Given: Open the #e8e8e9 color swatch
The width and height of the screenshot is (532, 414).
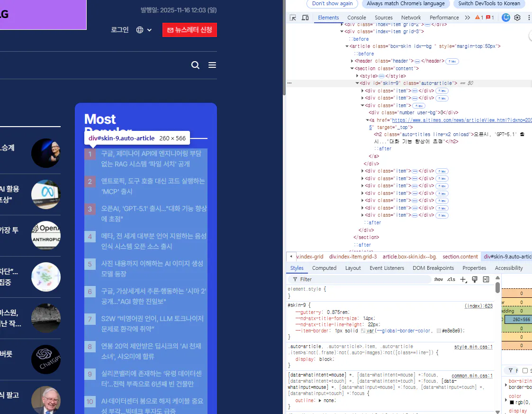Looking at the screenshot, I should tap(439, 331).
